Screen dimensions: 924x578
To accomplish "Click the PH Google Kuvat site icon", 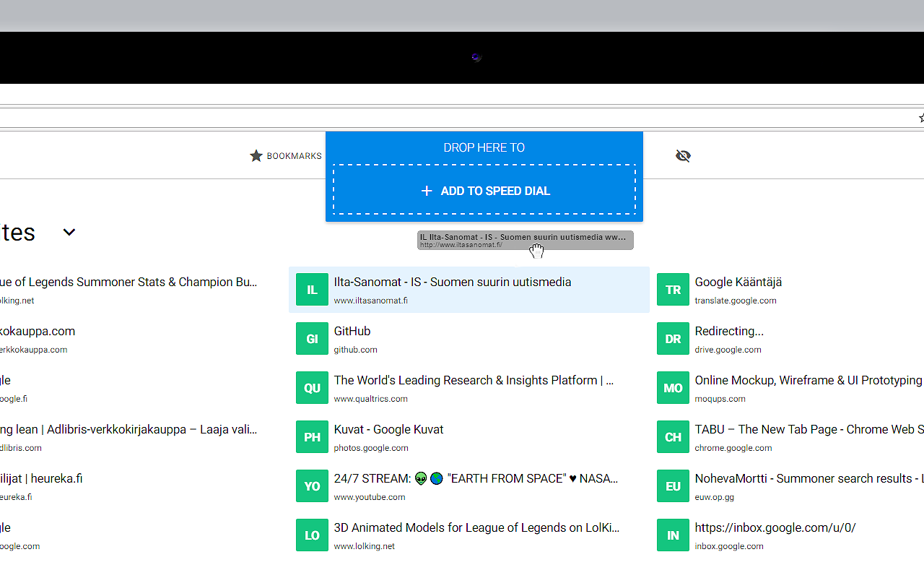I will [x=312, y=437].
